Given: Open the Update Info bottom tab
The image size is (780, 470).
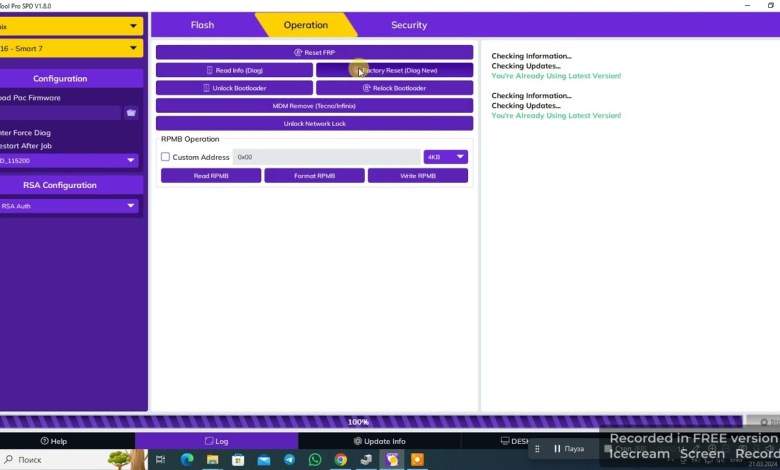Looking at the screenshot, I should point(379,441).
